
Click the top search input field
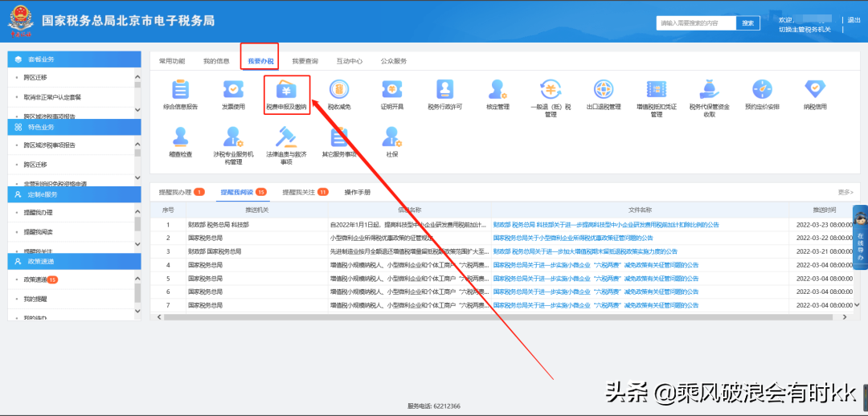point(695,23)
